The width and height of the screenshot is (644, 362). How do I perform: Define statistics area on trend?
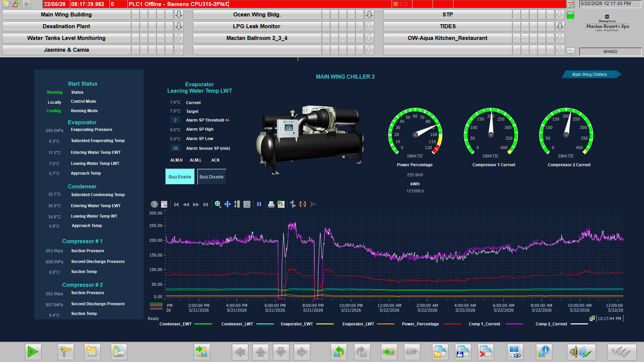(x=303, y=204)
